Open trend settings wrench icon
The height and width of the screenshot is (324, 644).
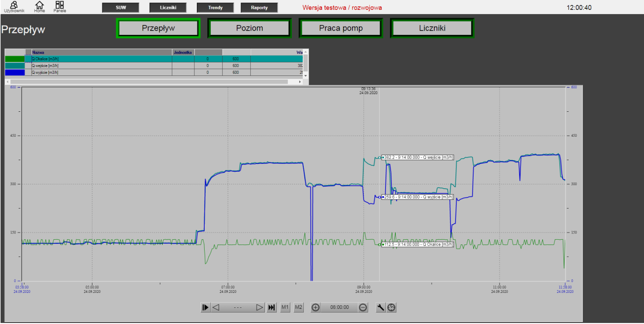click(x=381, y=307)
